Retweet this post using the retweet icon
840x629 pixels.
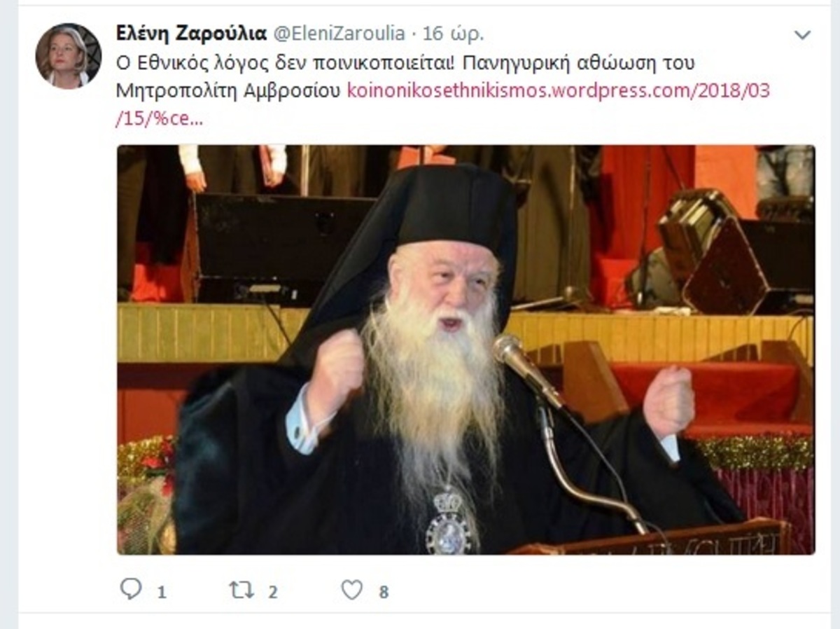[x=241, y=590]
